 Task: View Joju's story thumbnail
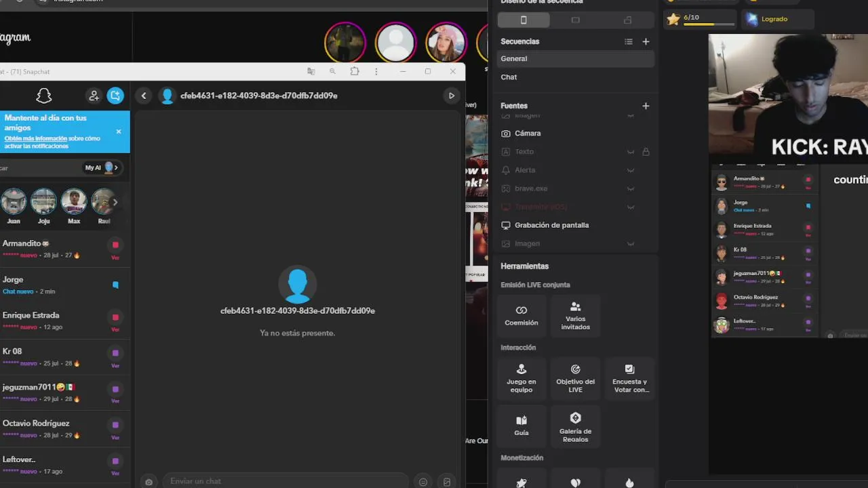coord(43,202)
